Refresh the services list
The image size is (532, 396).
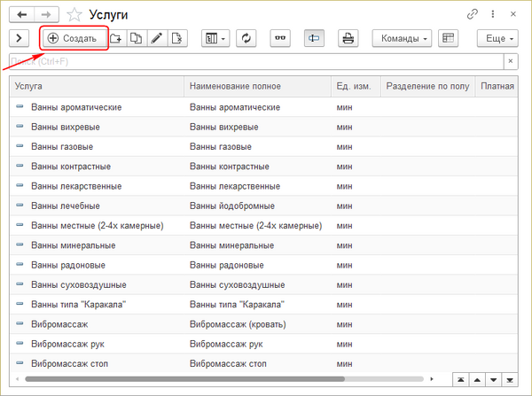pyautogui.click(x=246, y=38)
